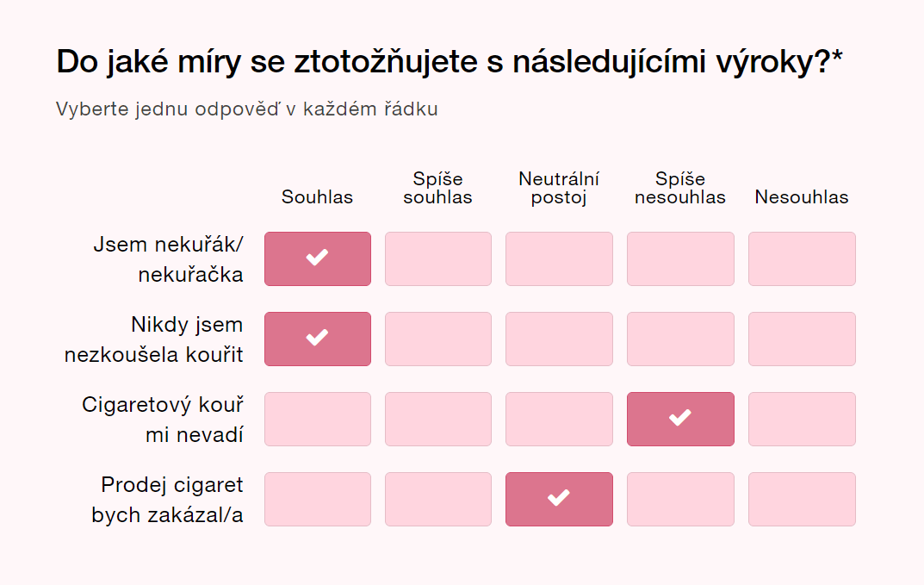
Task: Pick Neutrální postoj for Cigaretový kouř mi nevadí
Action: 559,419
